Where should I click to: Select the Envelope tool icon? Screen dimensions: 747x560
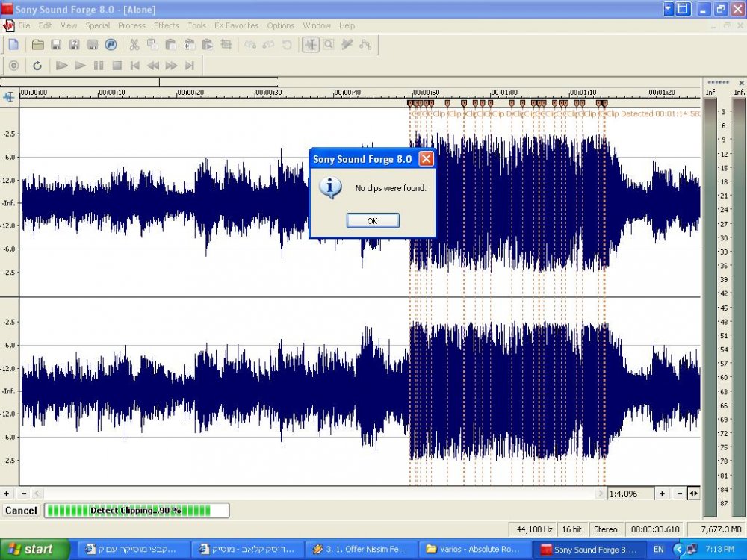365,45
